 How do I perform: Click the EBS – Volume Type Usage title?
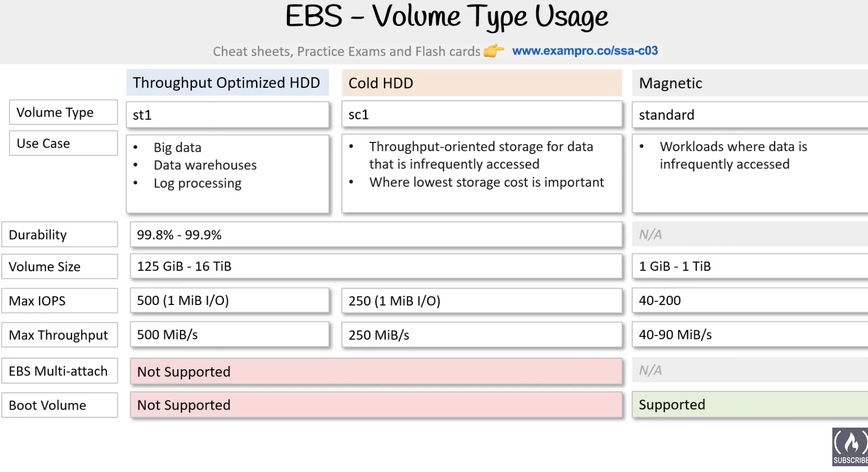coord(446,17)
